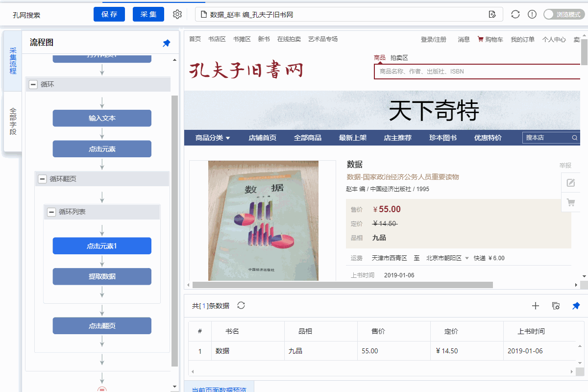This screenshot has width=588, height=392.
Task: Select the 输入文本 flow step
Action: [x=102, y=118]
